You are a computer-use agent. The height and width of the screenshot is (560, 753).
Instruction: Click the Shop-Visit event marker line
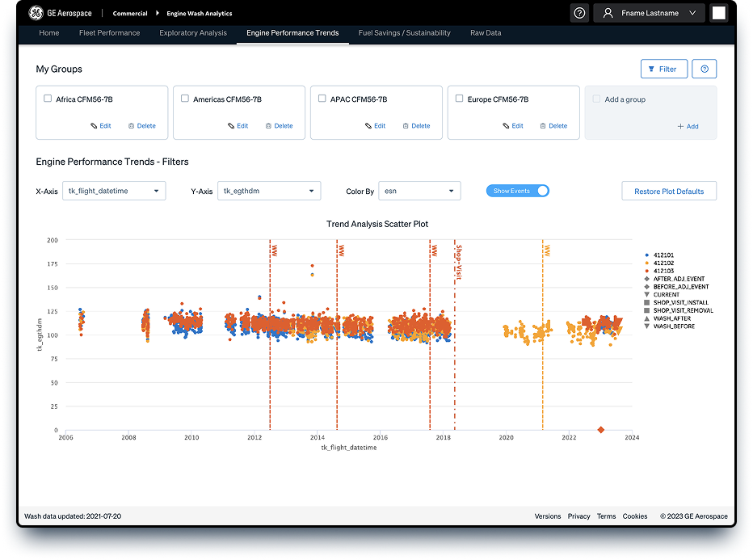[x=455, y=335]
